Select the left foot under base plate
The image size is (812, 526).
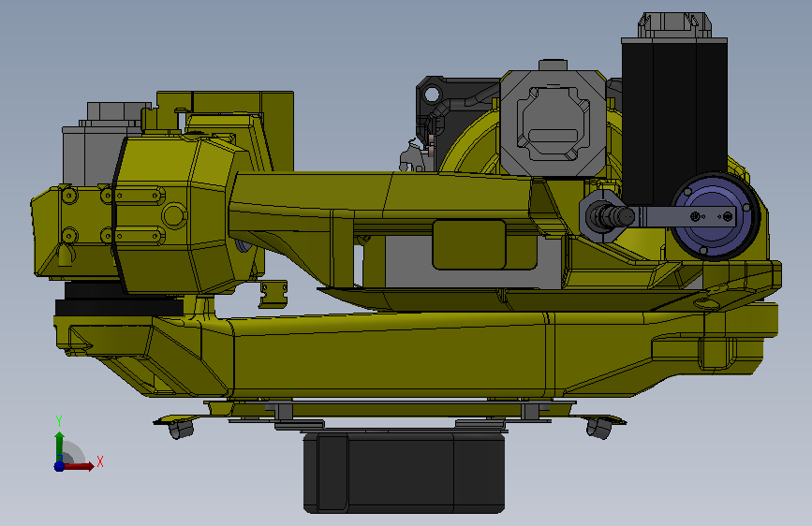181,430
